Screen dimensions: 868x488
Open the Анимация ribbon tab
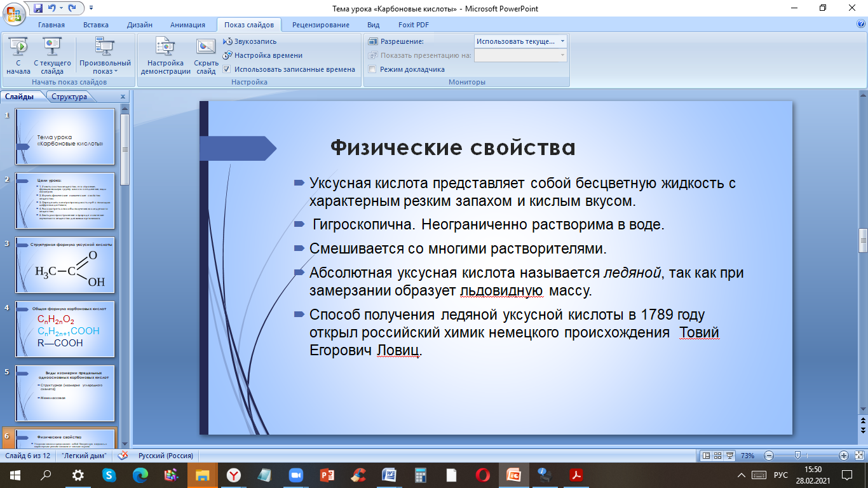(x=187, y=25)
